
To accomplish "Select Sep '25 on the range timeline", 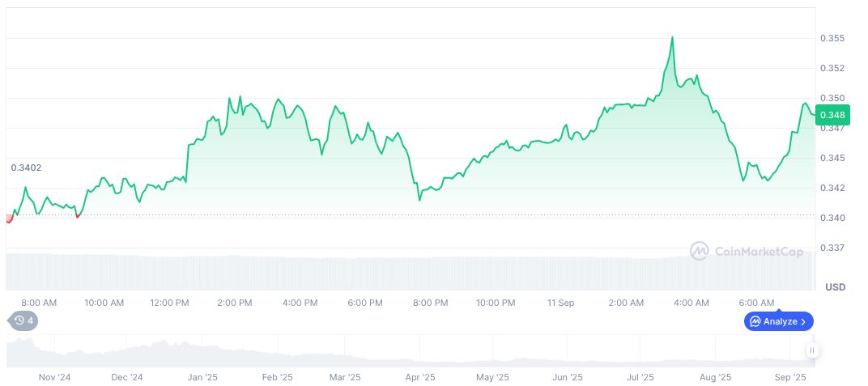I will 790,377.
